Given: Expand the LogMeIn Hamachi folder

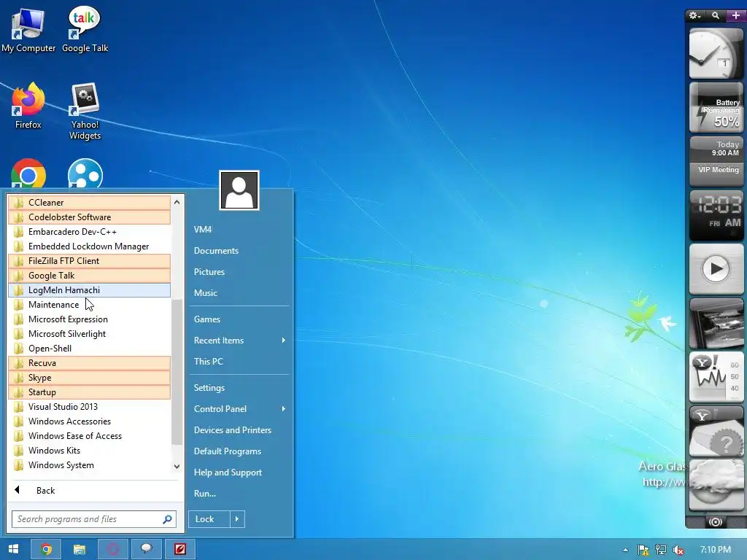Looking at the screenshot, I should click(89, 290).
